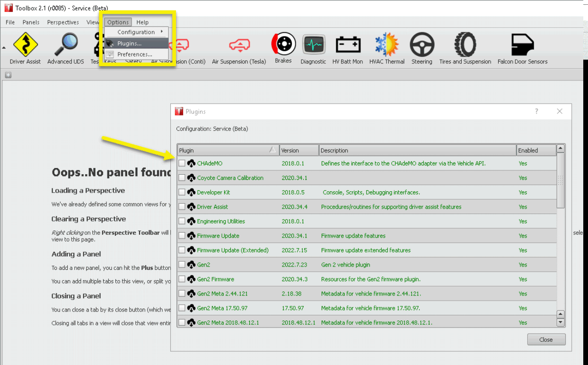The image size is (588, 365).
Task: Check the Coyote Camera Calibration checkbox
Action: tap(182, 178)
